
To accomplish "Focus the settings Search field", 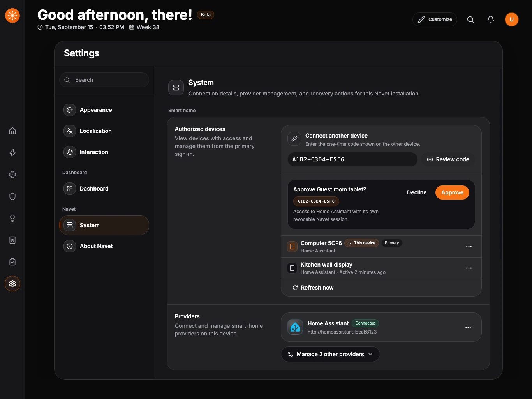I will click(104, 80).
